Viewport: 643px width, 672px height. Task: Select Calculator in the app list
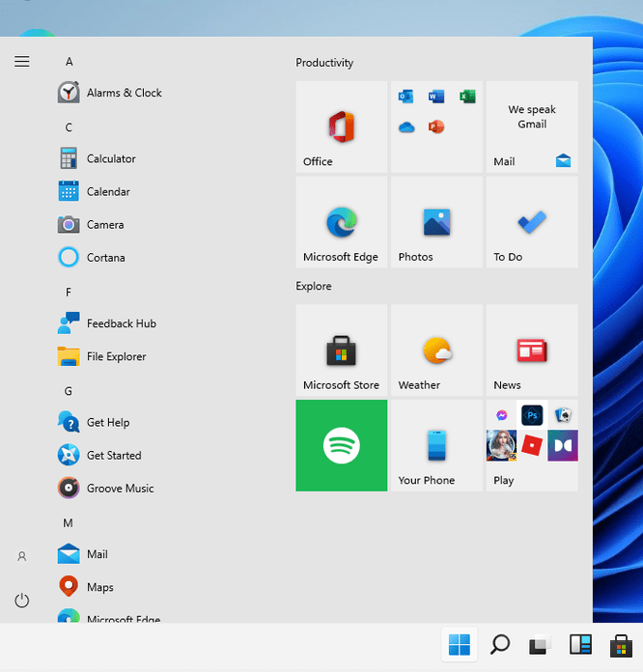[111, 159]
